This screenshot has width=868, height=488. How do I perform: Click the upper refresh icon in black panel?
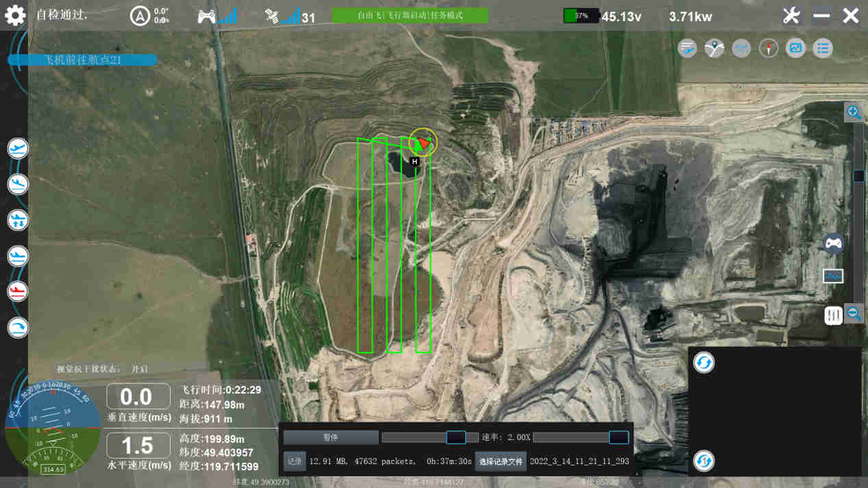click(704, 363)
